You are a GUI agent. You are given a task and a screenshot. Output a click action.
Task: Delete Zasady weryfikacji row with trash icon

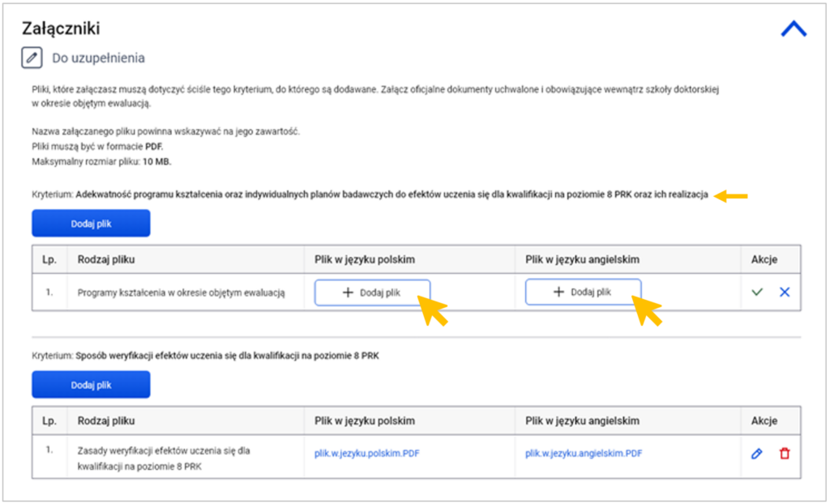[x=785, y=453]
